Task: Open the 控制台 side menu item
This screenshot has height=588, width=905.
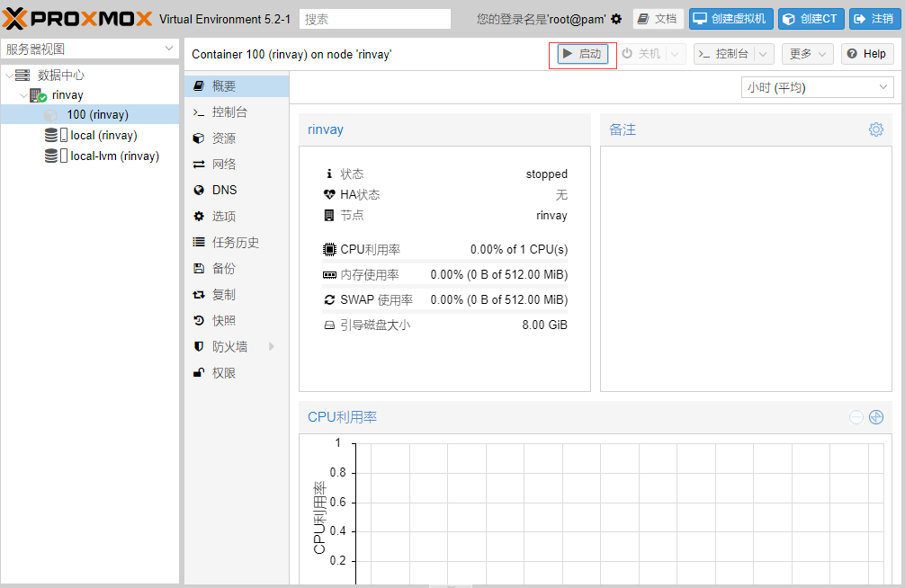Action: (x=237, y=112)
